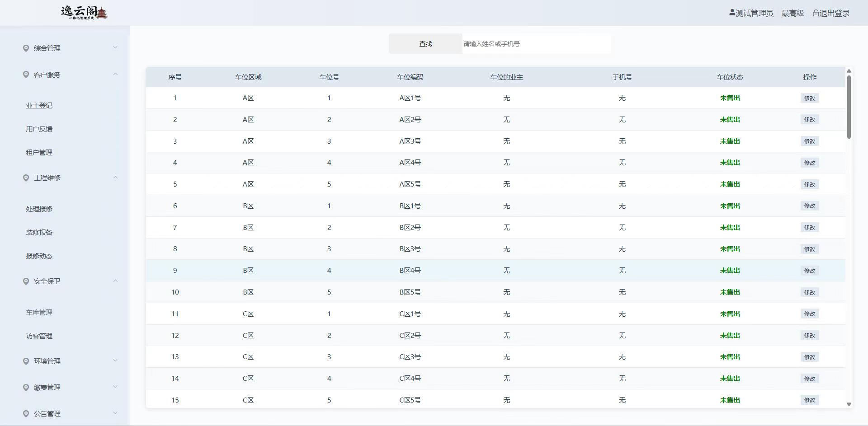Open the 业主登记 menu item
The image size is (868, 426).
pyautogui.click(x=39, y=106)
